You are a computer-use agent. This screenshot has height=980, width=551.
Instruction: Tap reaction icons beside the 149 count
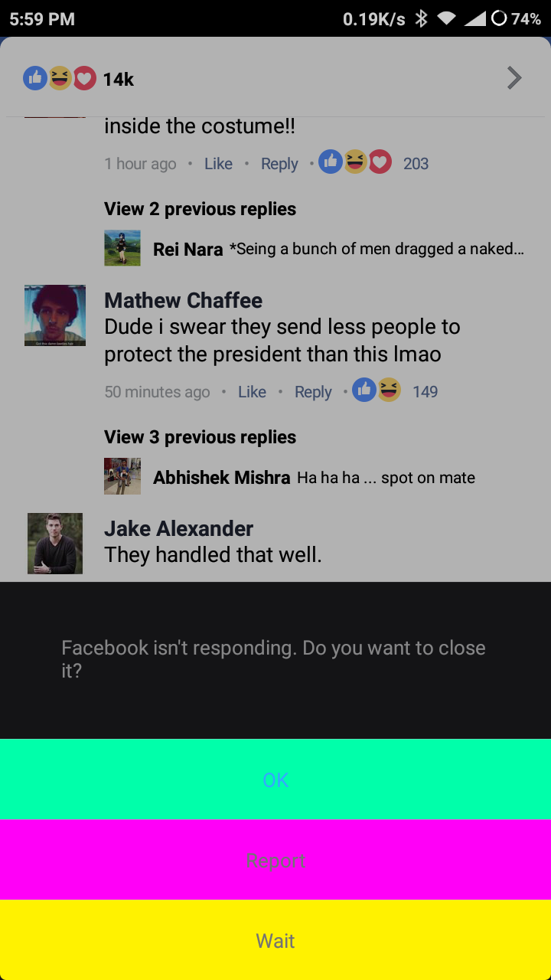click(377, 390)
